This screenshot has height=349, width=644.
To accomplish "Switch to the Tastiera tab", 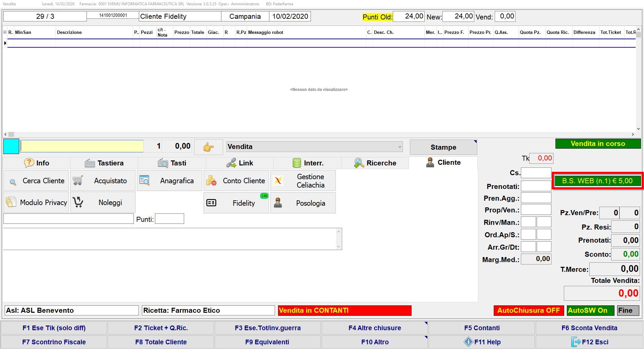I will pyautogui.click(x=104, y=163).
